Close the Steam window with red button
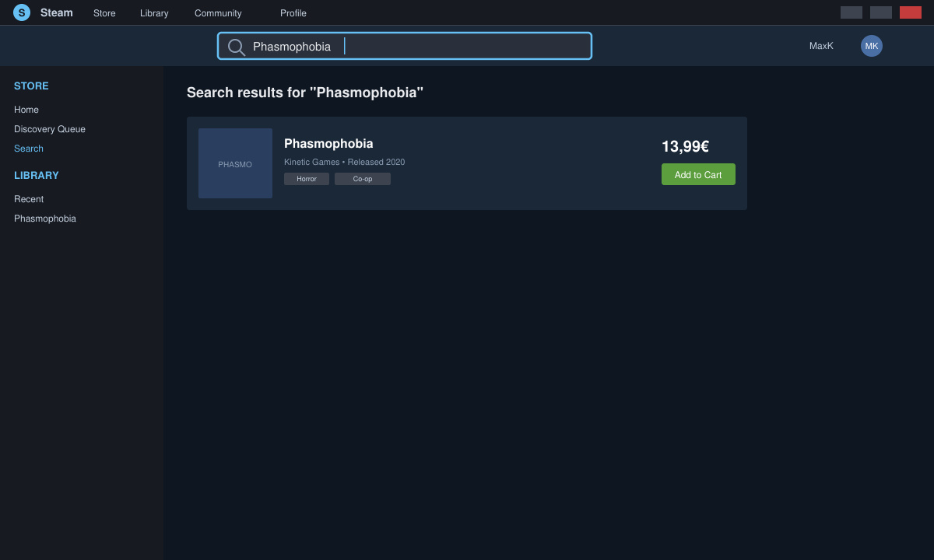 (x=911, y=12)
